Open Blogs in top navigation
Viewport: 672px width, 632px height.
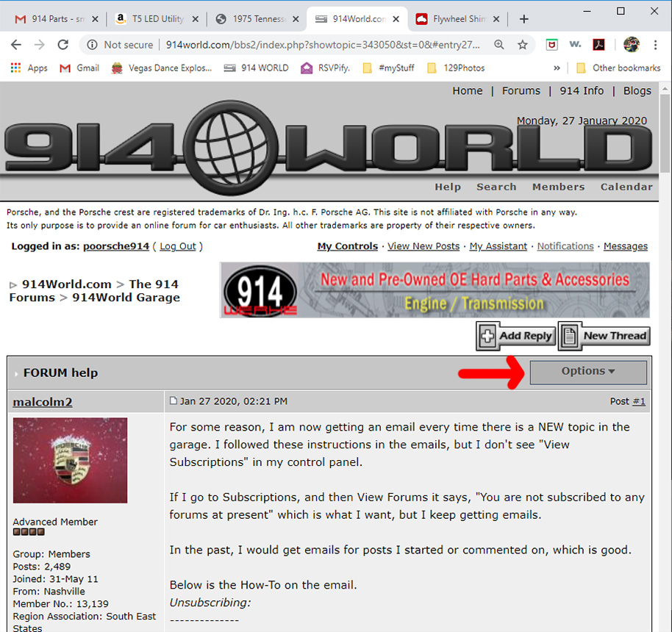(637, 91)
